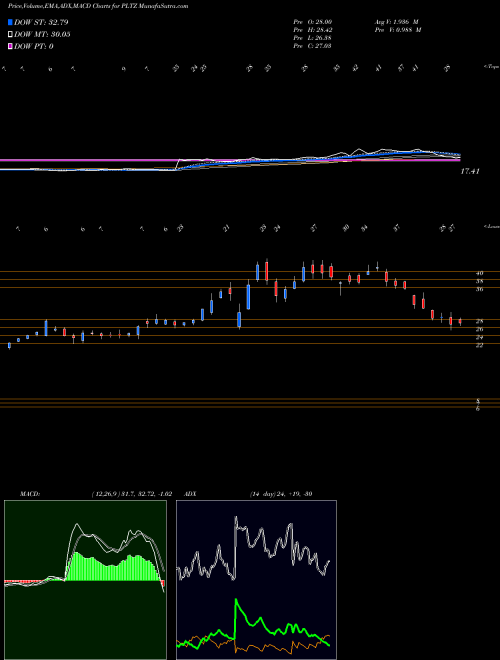Select the 'DOW MT: 30.05' legend text
500x660 pixels.
(x=42, y=35)
